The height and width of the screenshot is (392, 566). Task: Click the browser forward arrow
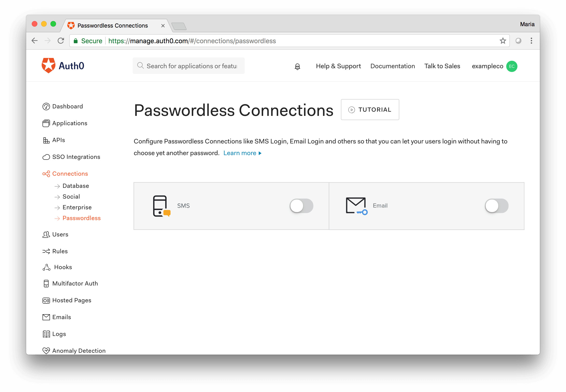(48, 41)
